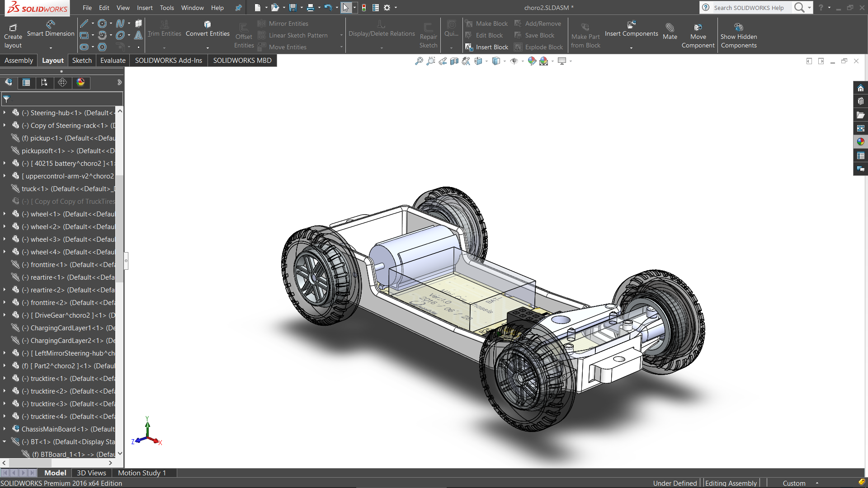
Task: Click the Previous View icon
Action: pos(443,61)
